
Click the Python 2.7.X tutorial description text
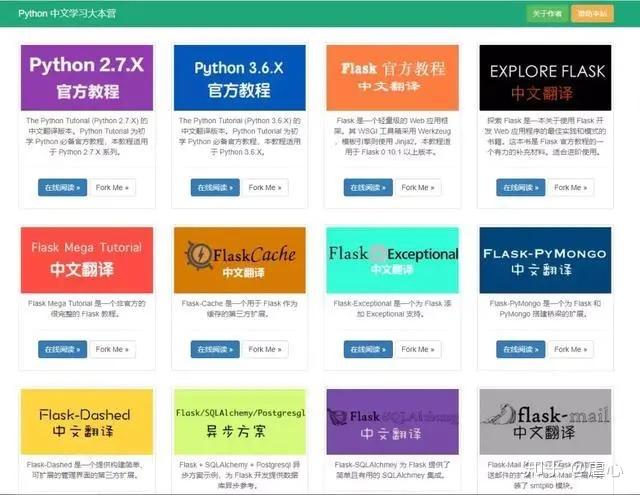click(x=87, y=136)
